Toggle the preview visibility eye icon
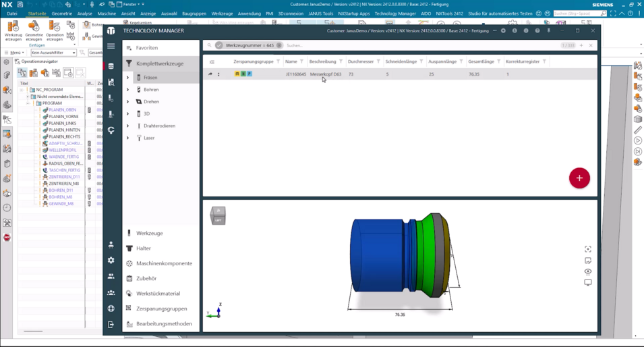 [588, 271]
